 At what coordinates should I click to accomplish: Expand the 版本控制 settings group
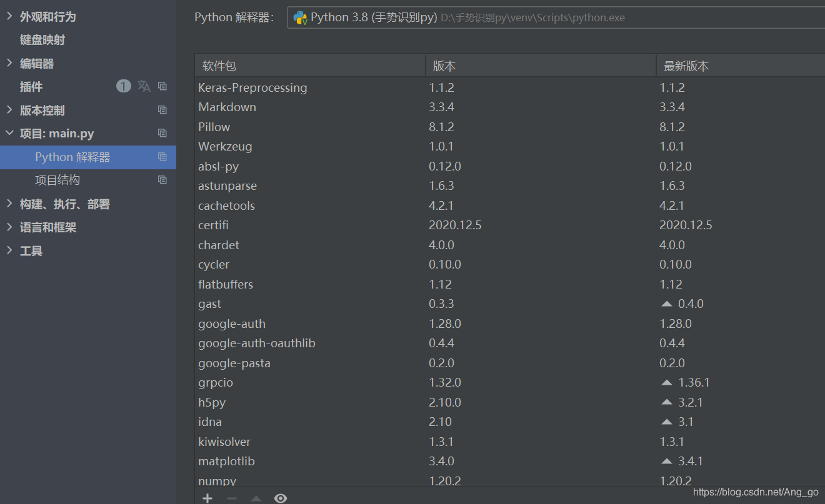tap(9, 110)
